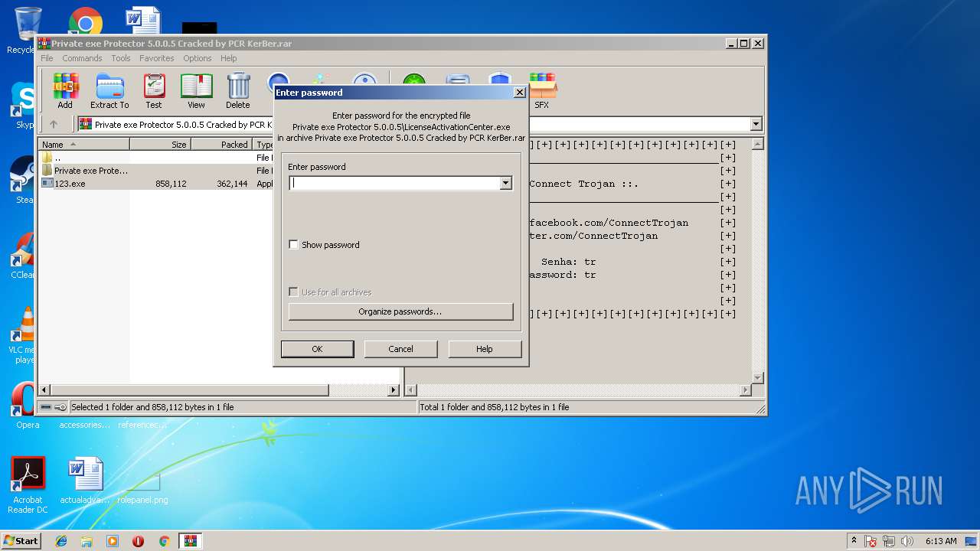
Task: Open the Enter password combo dropdown arrow
Action: click(x=505, y=183)
